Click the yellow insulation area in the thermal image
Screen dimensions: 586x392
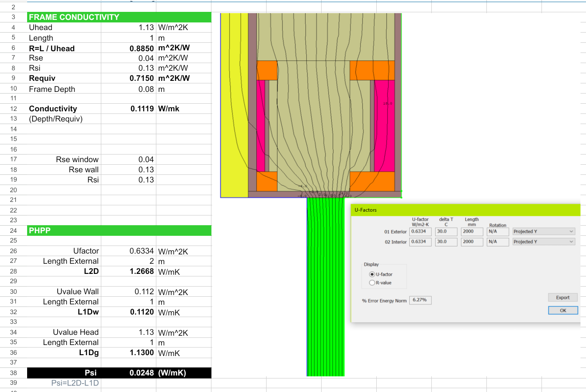(234, 105)
